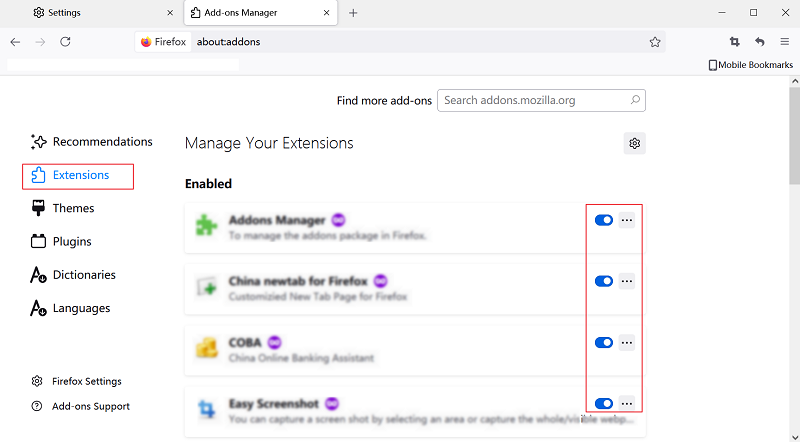Reload the current page
The width and height of the screenshot is (800, 442).
click(65, 42)
